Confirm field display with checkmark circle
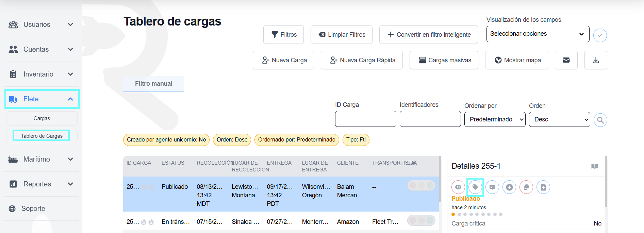 point(600,35)
